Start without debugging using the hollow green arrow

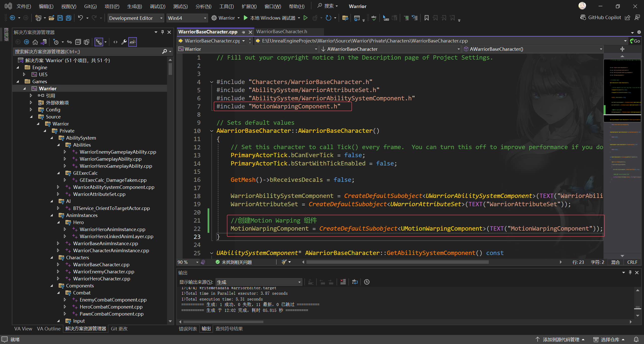(x=305, y=18)
